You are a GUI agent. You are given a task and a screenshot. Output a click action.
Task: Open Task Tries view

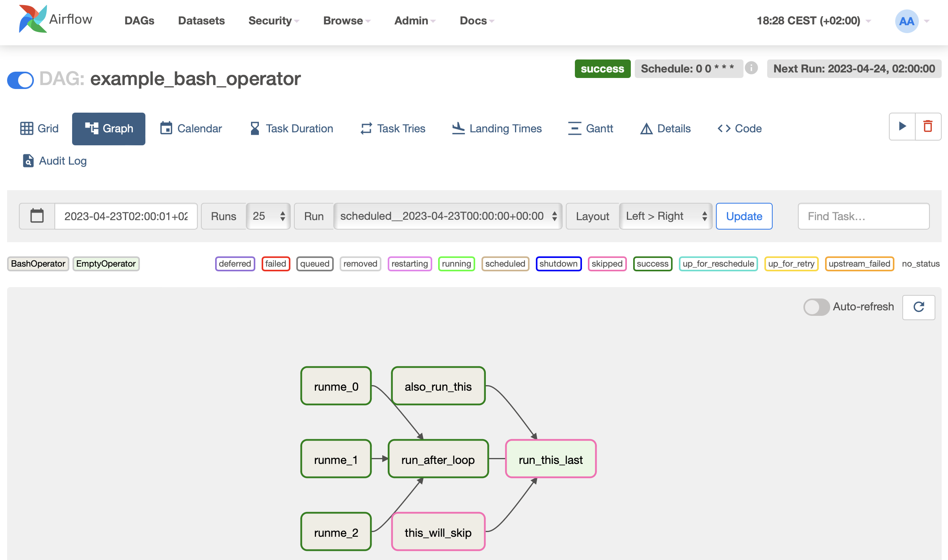pos(393,128)
